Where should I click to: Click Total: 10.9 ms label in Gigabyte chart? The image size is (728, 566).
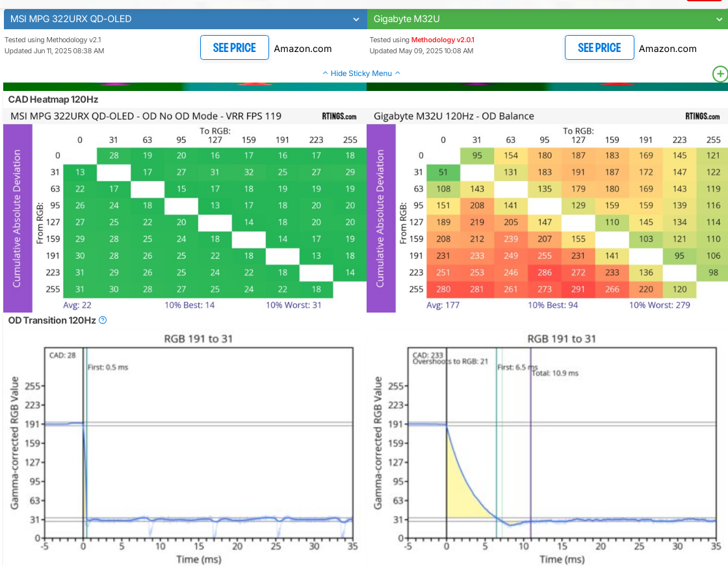[x=555, y=373]
